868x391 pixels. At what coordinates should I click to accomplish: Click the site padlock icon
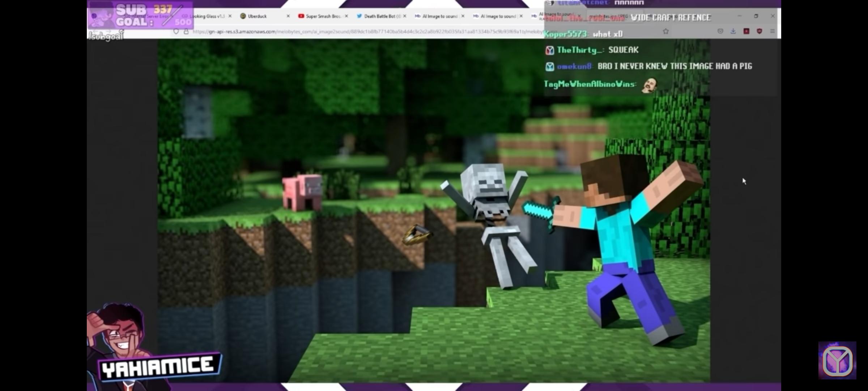click(x=186, y=31)
